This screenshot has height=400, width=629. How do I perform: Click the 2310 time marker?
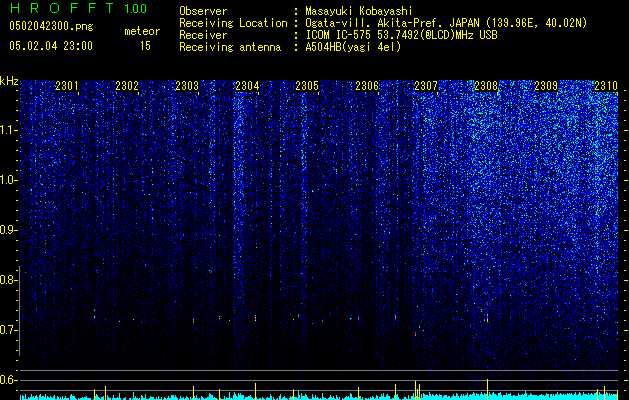[x=606, y=86]
